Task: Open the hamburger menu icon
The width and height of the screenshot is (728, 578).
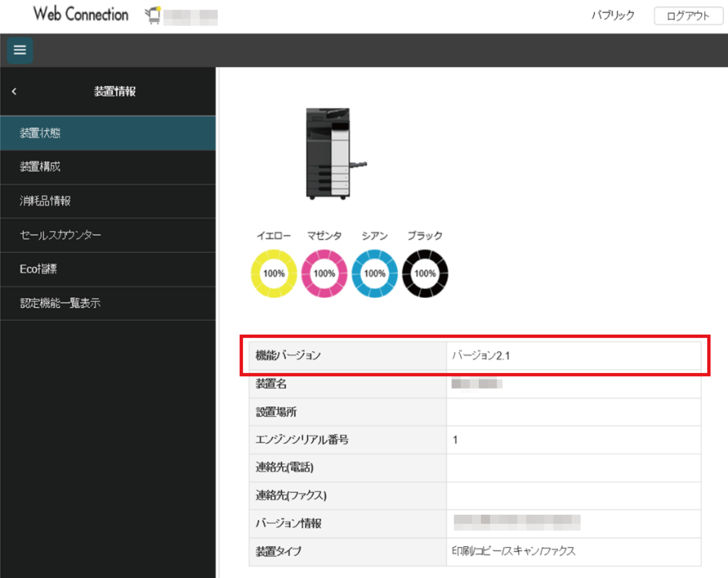Action: pyautogui.click(x=20, y=50)
